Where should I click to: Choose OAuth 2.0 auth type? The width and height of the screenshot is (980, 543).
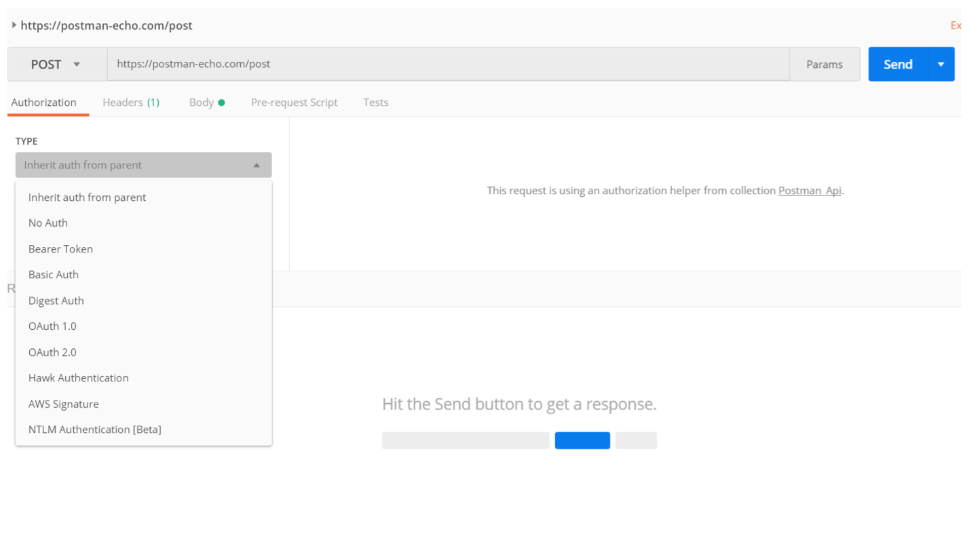click(x=52, y=352)
